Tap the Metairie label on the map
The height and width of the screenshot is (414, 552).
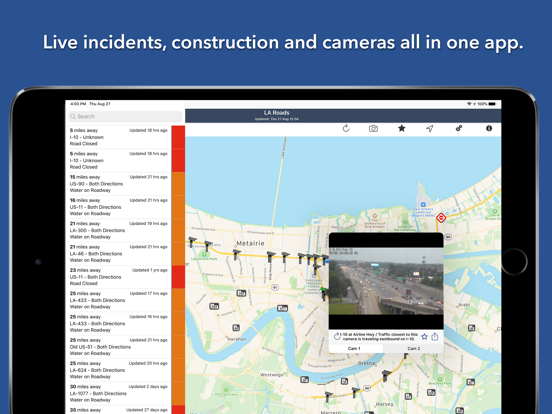pyautogui.click(x=250, y=243)
